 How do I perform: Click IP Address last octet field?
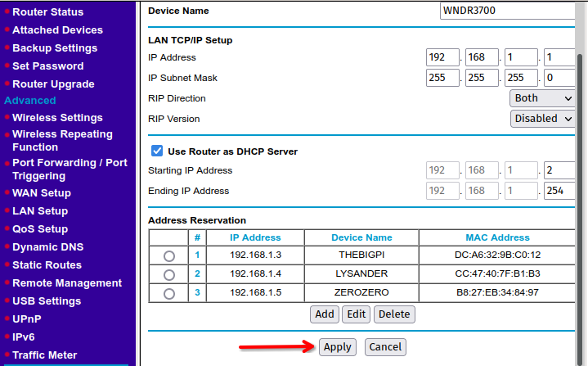point(559,57)
